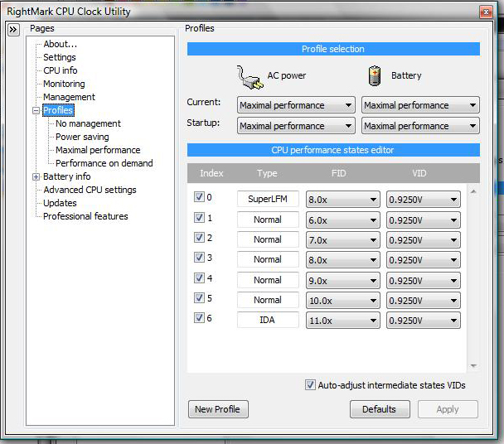Toggle the checkbox for state index 1
Image resolution: width=504 pixels, height=444 pixels.
point(199,218)
